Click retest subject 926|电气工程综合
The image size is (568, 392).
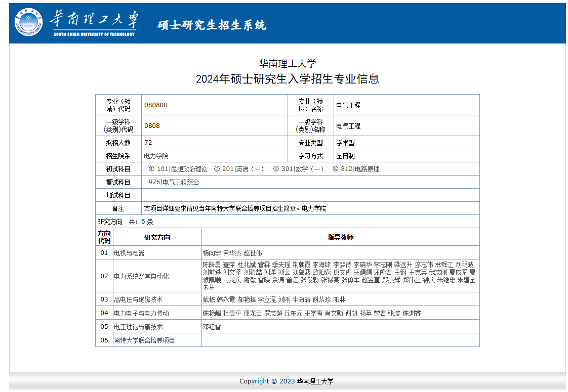(174, 182)
